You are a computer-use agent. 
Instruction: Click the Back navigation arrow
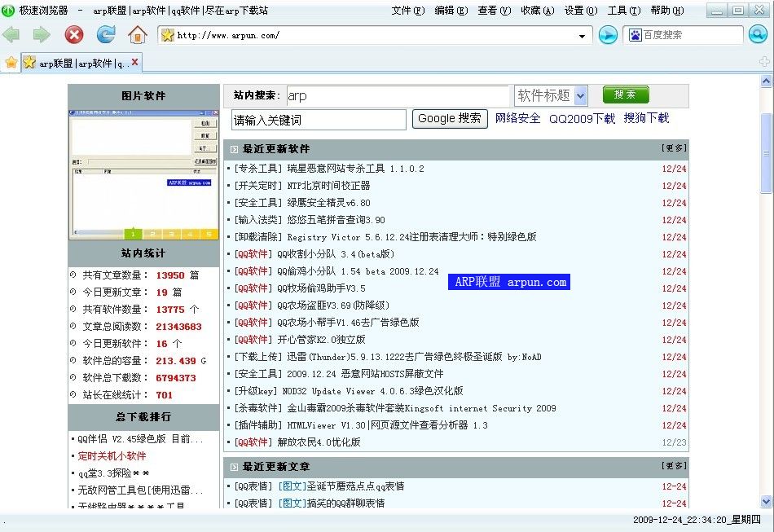coord(11,34)
